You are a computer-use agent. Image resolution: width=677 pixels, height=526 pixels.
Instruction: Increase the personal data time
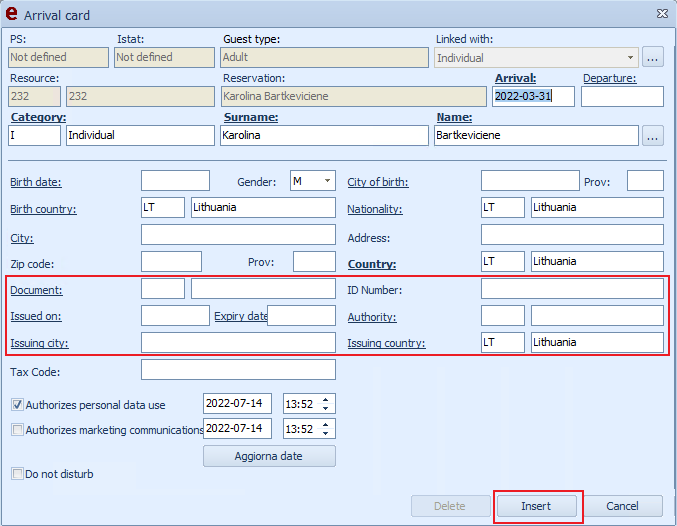pos(326,399)
